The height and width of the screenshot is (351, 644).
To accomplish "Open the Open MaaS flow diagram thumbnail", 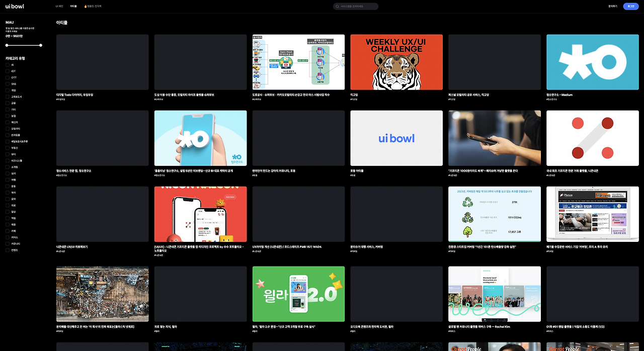I will 298,62.
